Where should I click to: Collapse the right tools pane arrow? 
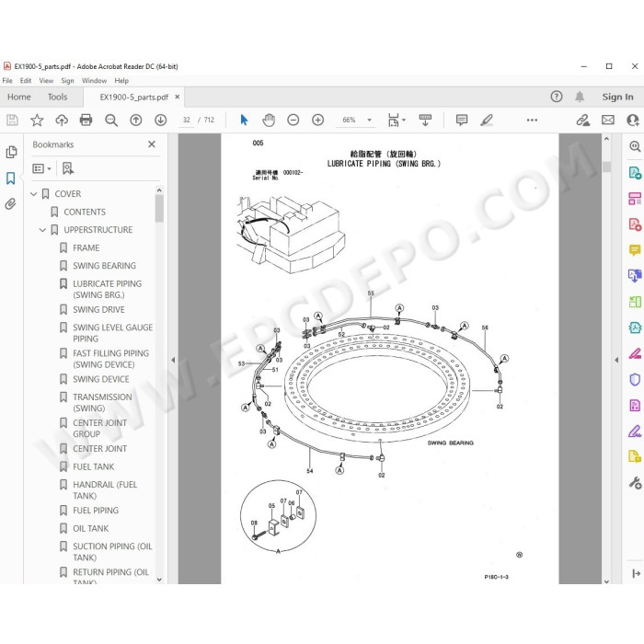click(616, 360)
